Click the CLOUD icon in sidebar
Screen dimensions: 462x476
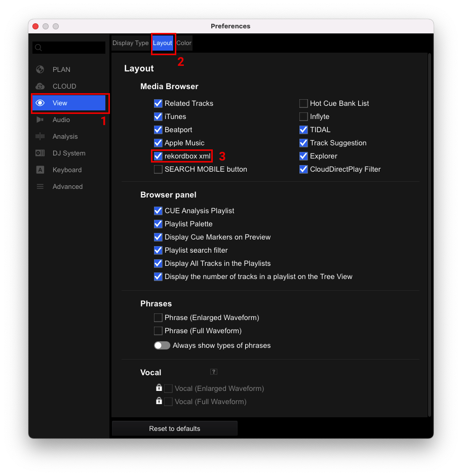coord(40,86)
